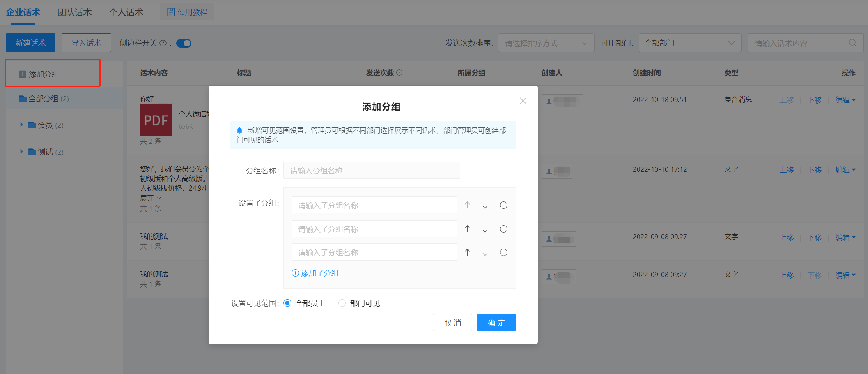Move second subgroup row up arrow

point(467,229)
